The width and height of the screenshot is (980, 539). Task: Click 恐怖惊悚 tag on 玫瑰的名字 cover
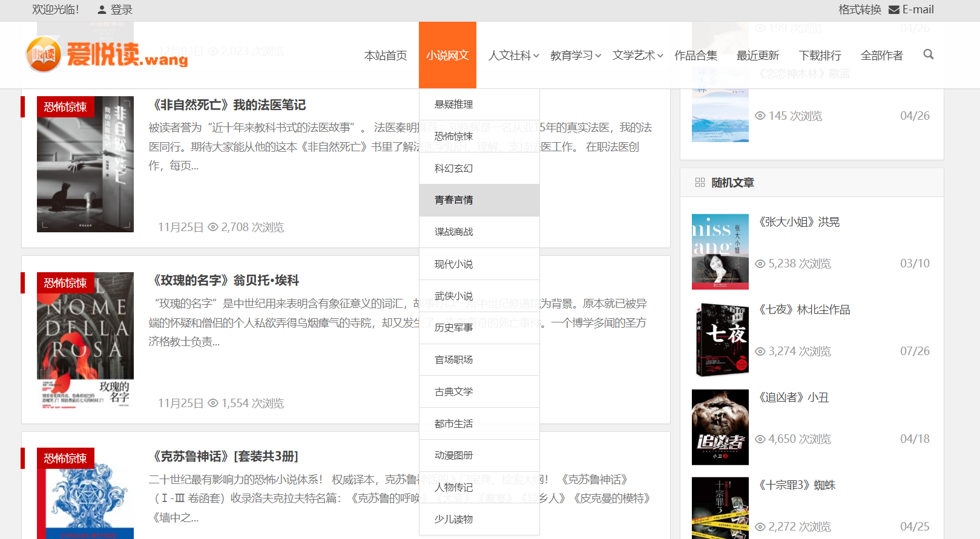click(65, 283)
